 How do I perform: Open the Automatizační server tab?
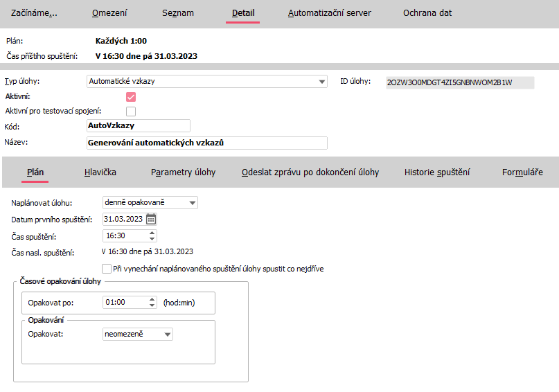329,13
